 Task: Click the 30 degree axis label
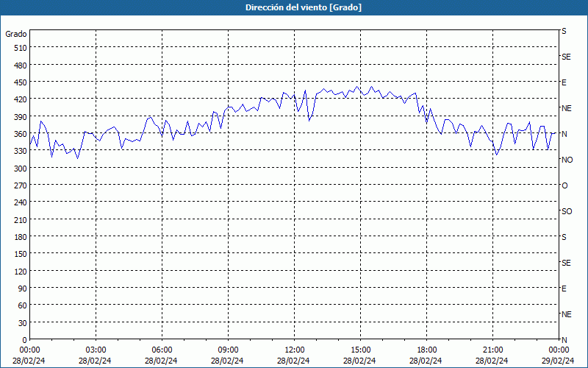pyautogui.click(x=23, y=323)
